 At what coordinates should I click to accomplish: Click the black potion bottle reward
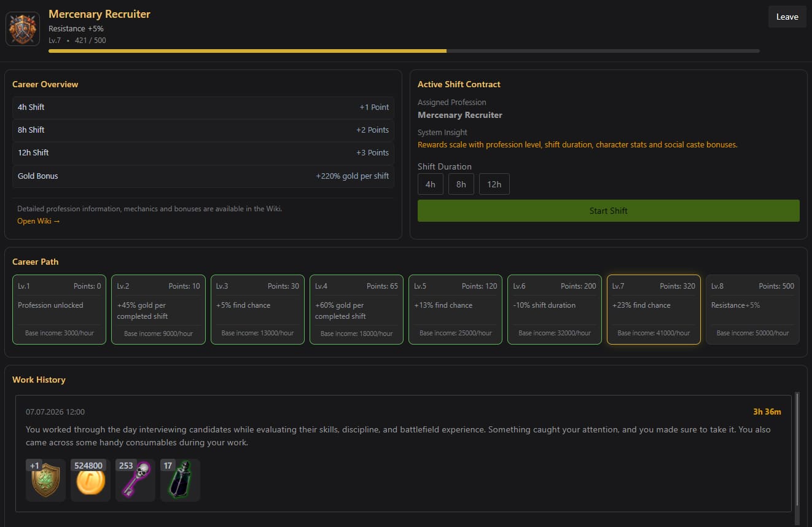pos(180,480)
